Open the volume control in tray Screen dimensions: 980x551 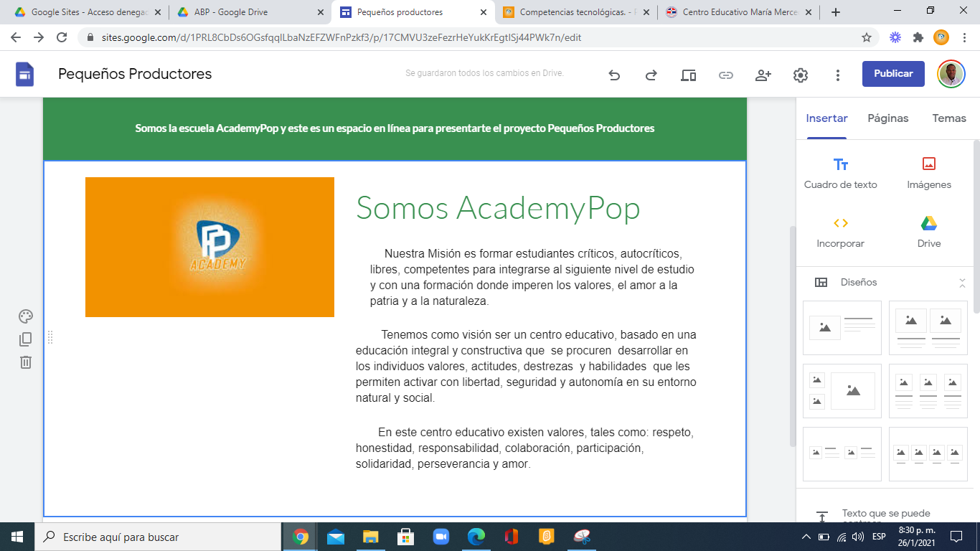point(859,537)
